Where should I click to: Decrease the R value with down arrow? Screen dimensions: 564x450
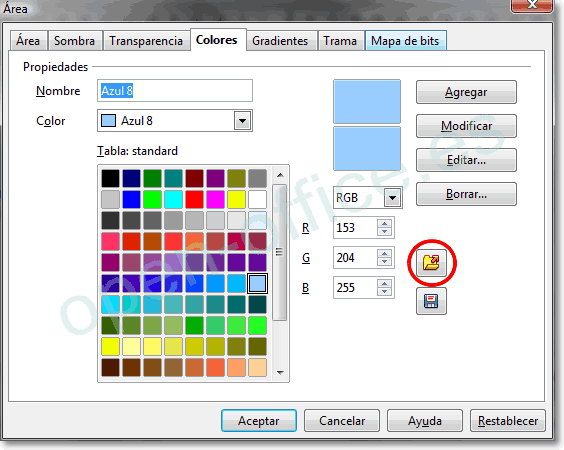pyautogui.click(x=385, y=231)
